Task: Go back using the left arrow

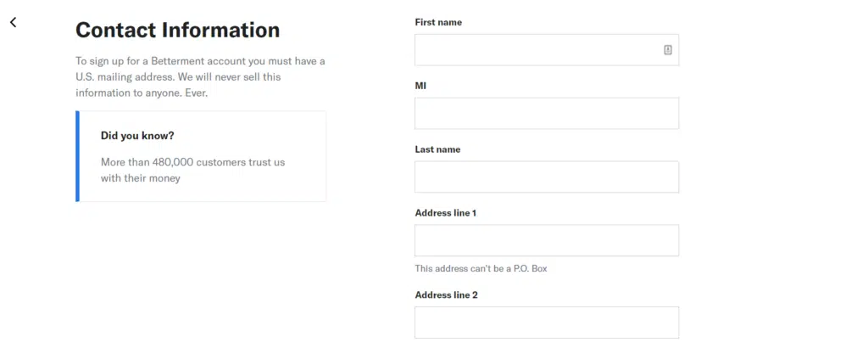Action: tap(14, 22)
